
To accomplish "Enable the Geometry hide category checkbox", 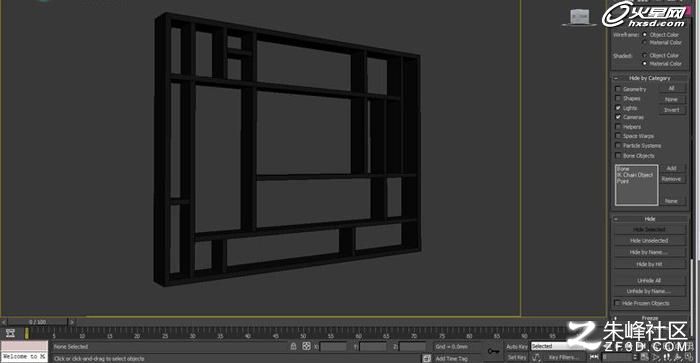I will (618, 89).
